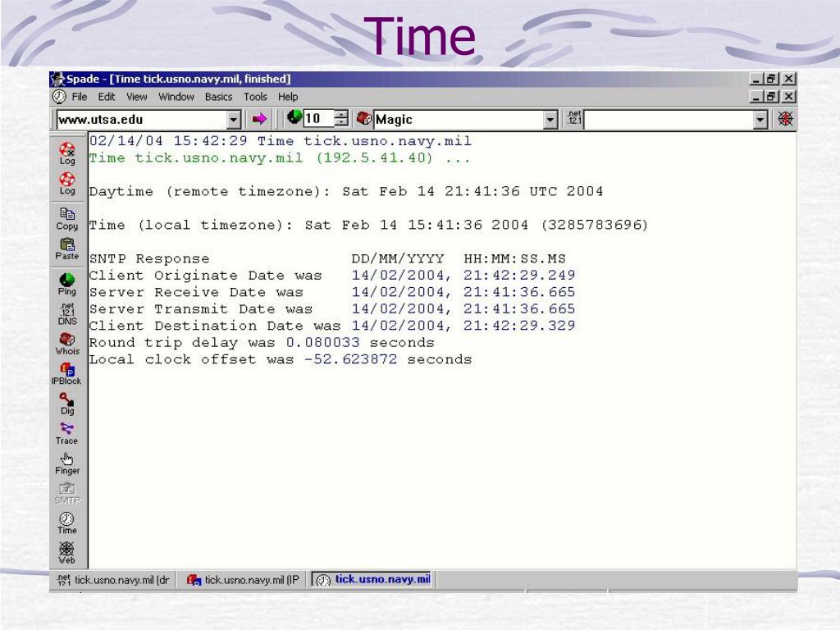Click the count field showing 10
The height and width of the screenshot is (630, 840).
click(x=318, y=118)
